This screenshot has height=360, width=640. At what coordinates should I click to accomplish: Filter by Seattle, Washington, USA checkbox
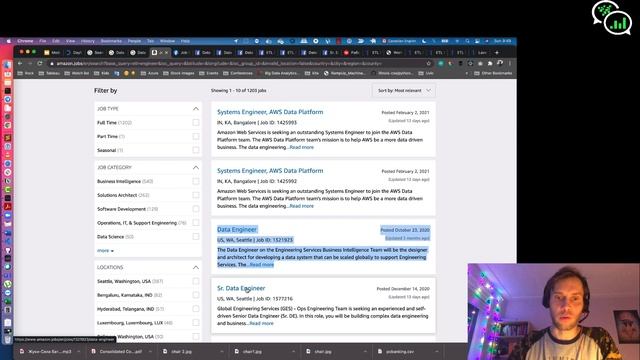pos(196,281)
